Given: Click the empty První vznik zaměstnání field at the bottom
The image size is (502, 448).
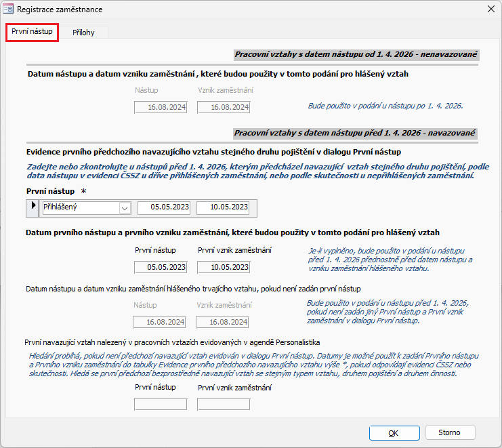Looking at the screenshot, I should (x=224, y=404).
